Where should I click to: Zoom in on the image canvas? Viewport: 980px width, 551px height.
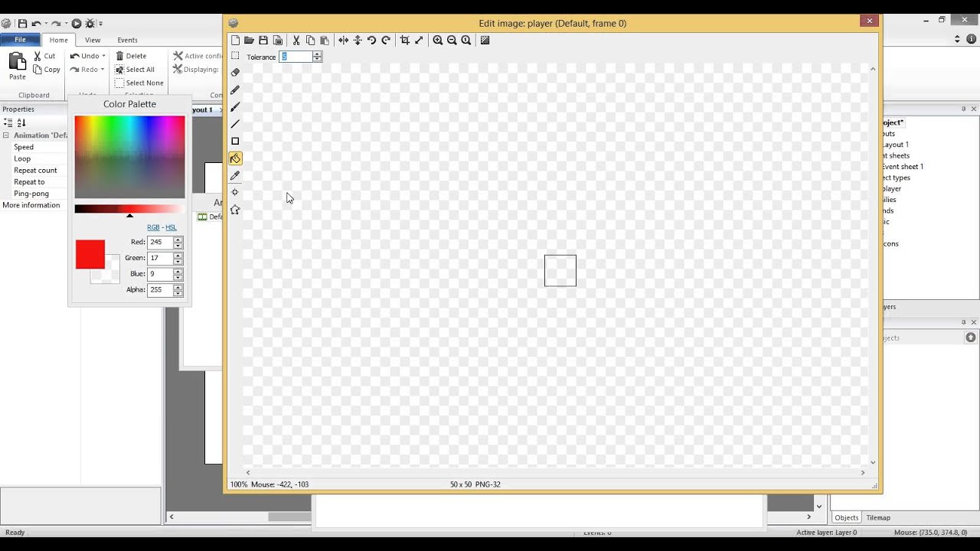click(x=438, y=40)
